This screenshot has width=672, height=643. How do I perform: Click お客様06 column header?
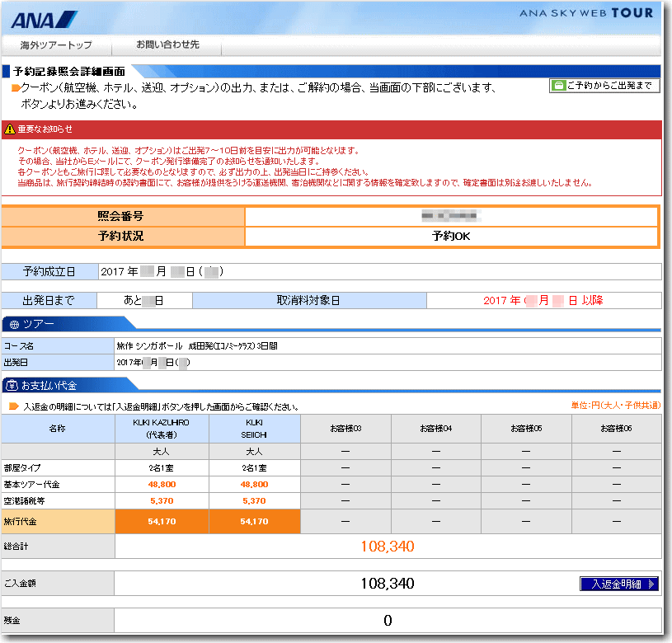616,429
